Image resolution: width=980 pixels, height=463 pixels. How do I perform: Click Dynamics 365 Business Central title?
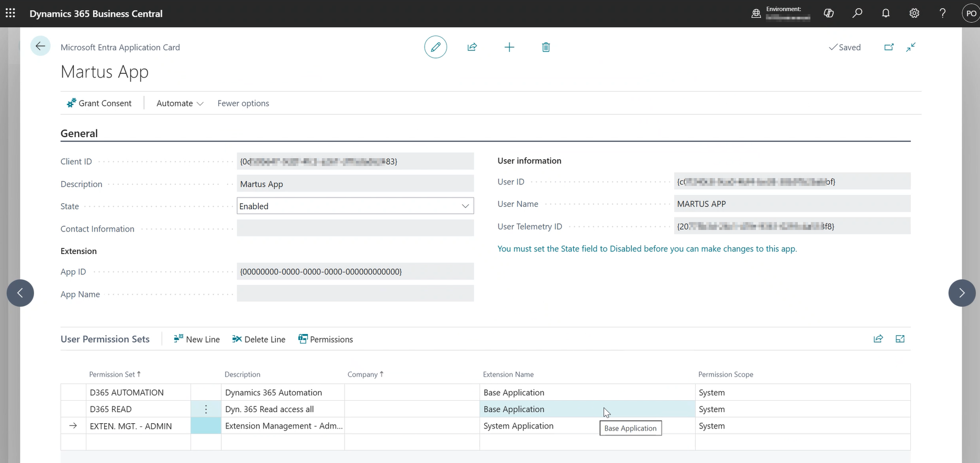coord(96,14)
